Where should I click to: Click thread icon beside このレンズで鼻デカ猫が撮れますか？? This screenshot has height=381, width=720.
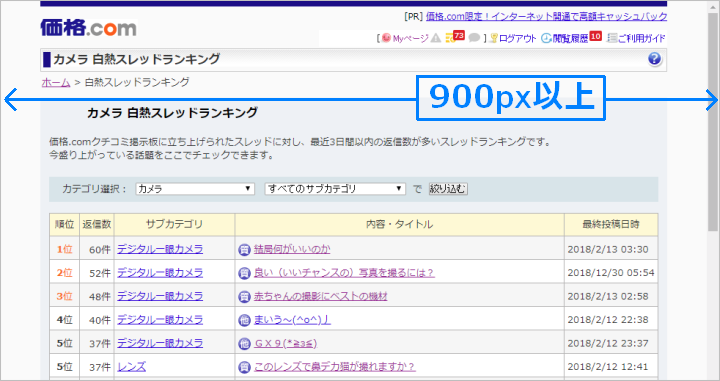(x=244, y=367)
